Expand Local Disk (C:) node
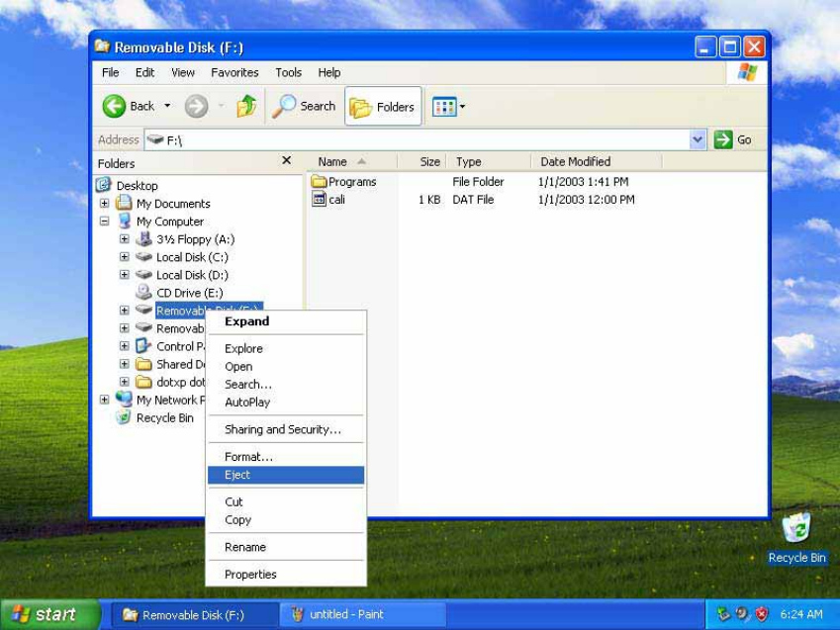Image resolution: width=840 pixels, height=630 pixels. tap(125, 256)
